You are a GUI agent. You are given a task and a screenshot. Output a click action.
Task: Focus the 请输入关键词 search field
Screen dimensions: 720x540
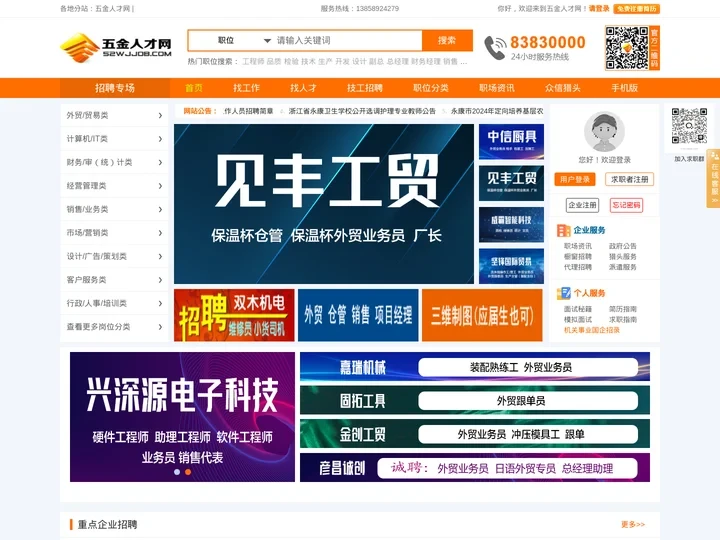(x=348, y=40)
